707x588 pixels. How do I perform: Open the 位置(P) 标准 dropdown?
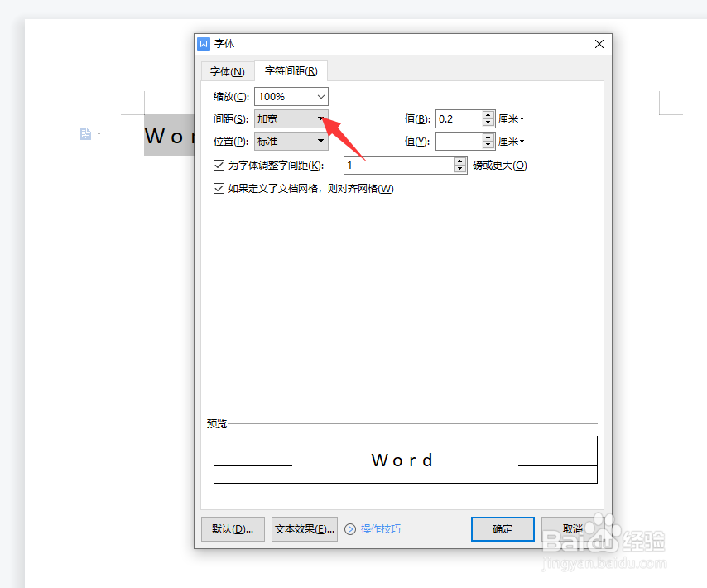(x=291, y=141)
